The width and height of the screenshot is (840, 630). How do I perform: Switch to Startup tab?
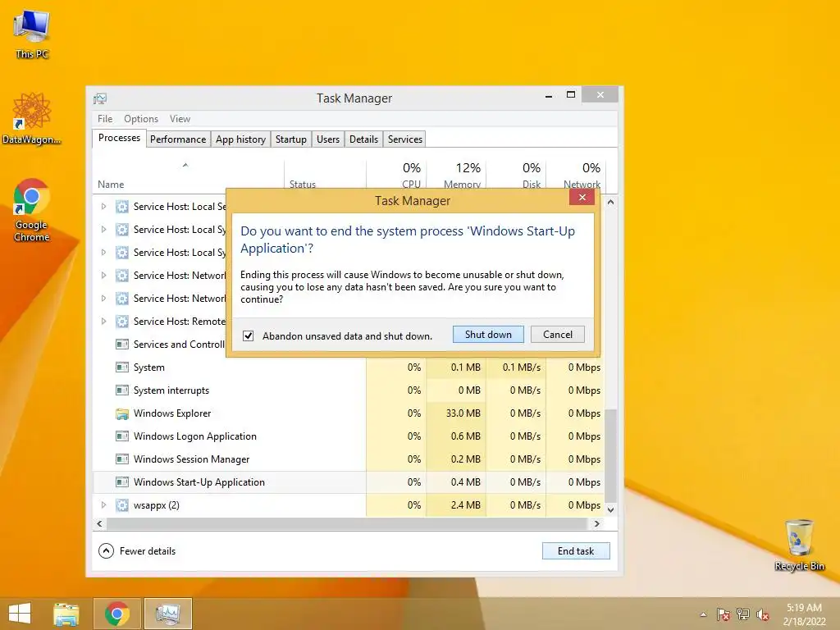point(291,139)
